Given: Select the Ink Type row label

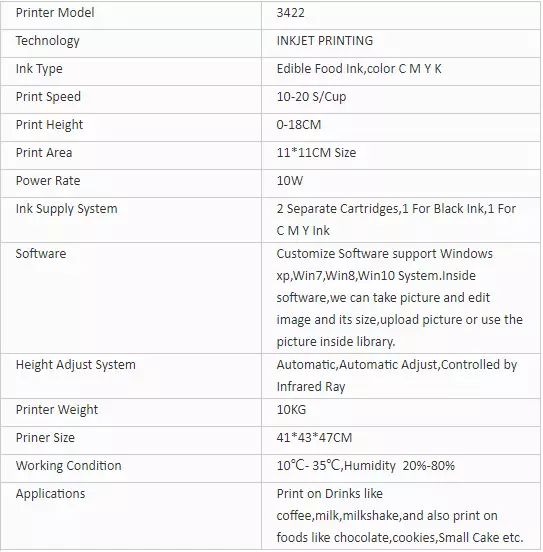Looking at the screenshot, I should (x=39, y=69).
